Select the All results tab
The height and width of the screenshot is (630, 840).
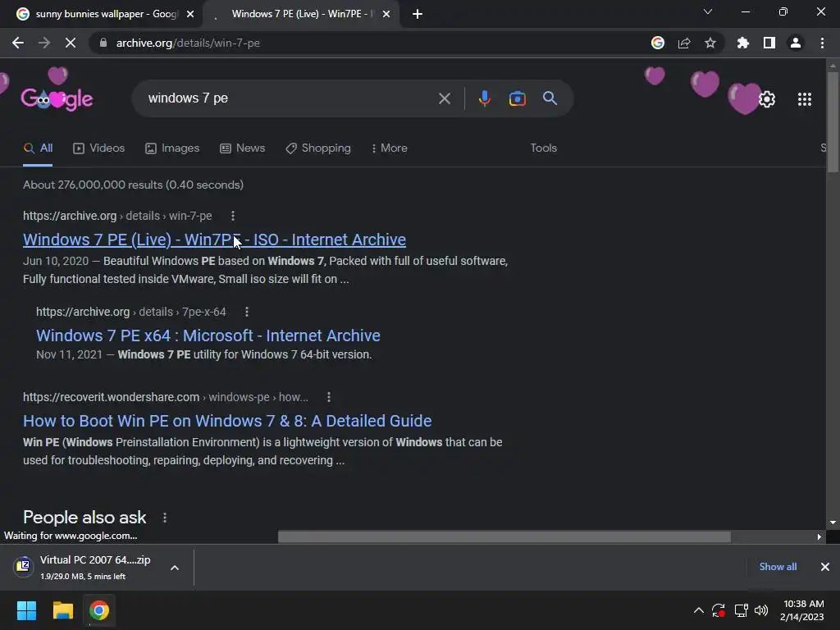point(38,148)
